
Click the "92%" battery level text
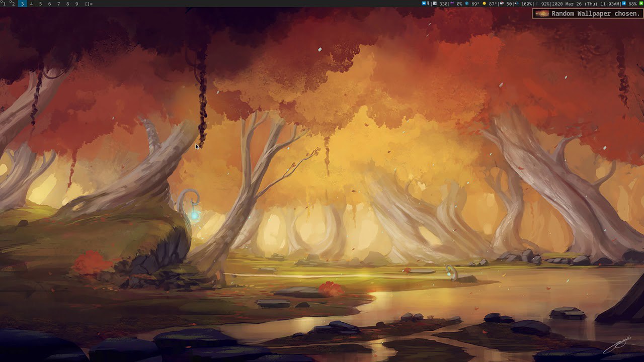545,4
